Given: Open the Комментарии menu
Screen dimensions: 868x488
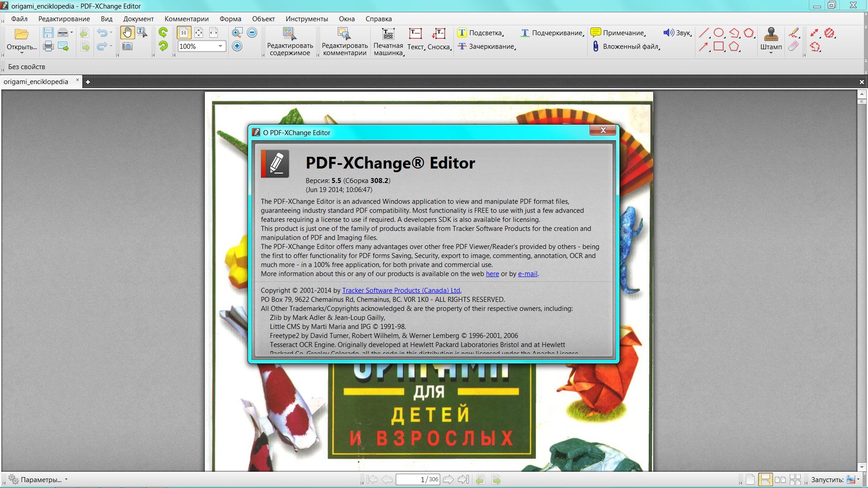Looking at the screenshot, I should 187,19.
